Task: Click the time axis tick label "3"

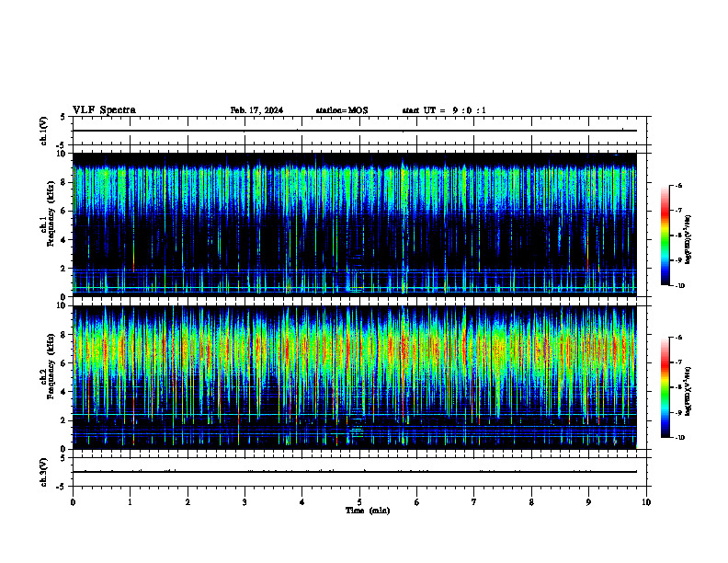Action: [245, 502]
